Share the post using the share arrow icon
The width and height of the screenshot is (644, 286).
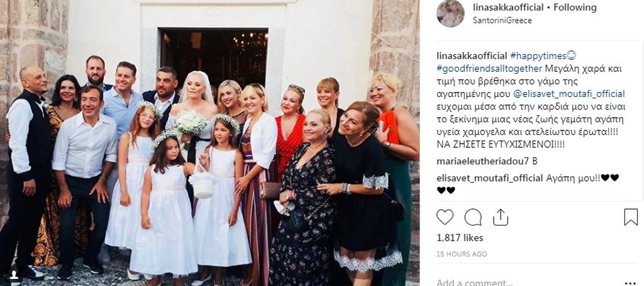(500, 217)
